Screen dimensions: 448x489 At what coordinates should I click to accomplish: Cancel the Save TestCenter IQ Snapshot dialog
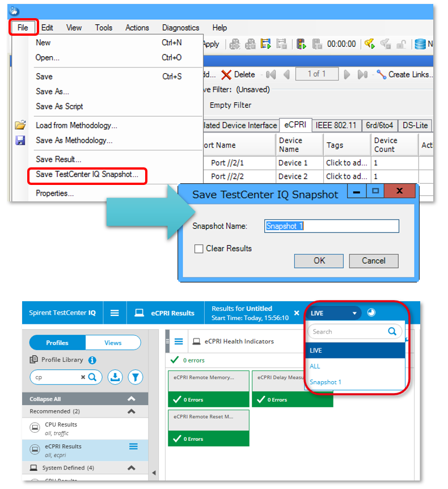point(374,261)
